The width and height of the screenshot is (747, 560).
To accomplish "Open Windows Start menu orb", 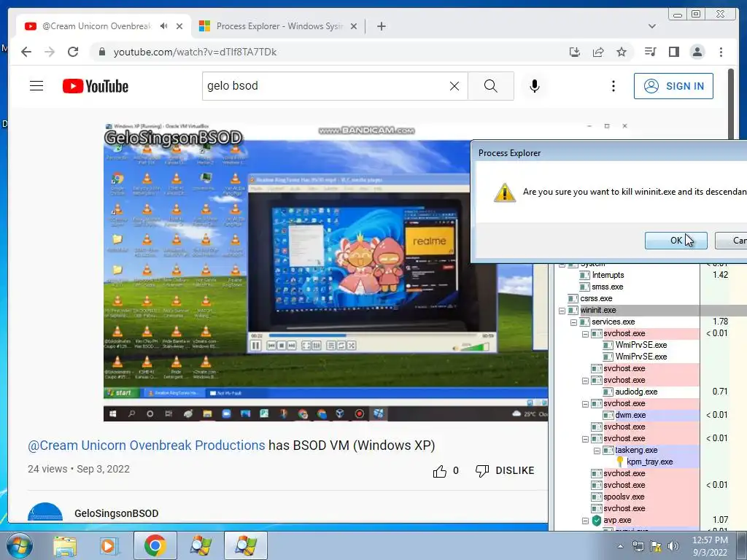I will pyautogui.click(x=18, y=546).
